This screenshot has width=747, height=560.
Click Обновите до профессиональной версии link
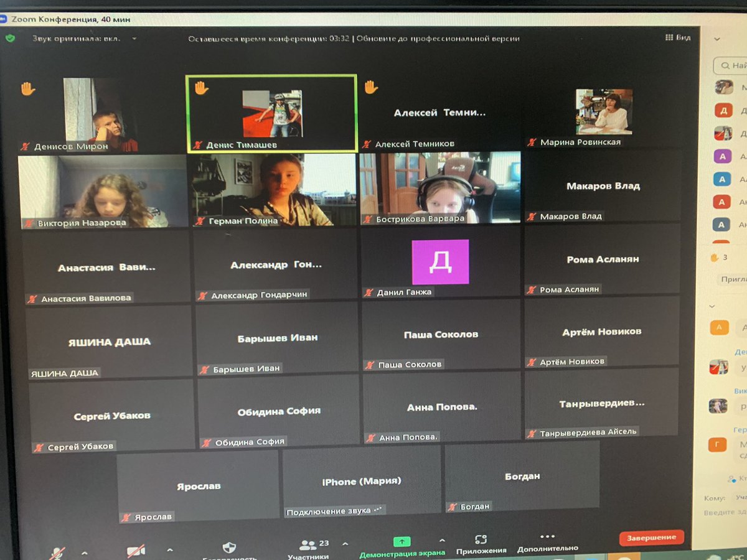click(438, 39)
